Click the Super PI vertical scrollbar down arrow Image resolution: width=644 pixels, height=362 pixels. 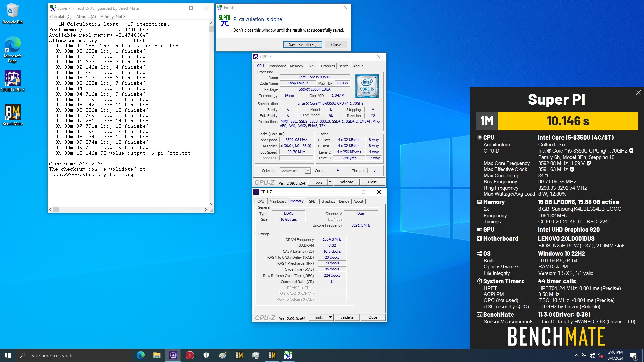[211, 204]
